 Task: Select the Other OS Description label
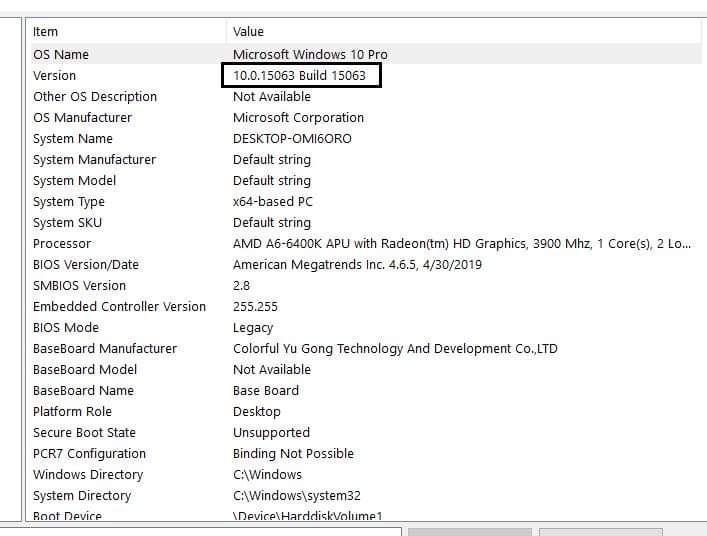click(95, 96)
